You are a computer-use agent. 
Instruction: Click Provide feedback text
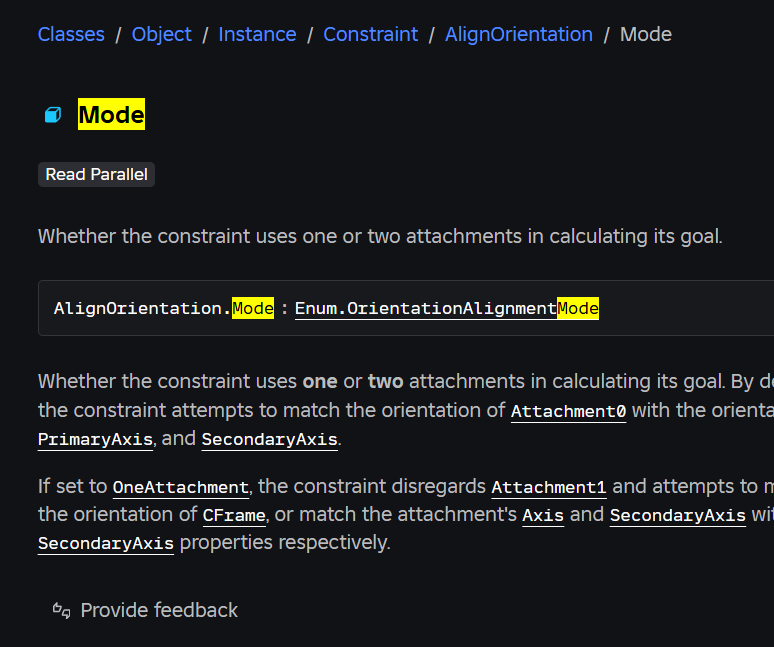click(159, 610)
